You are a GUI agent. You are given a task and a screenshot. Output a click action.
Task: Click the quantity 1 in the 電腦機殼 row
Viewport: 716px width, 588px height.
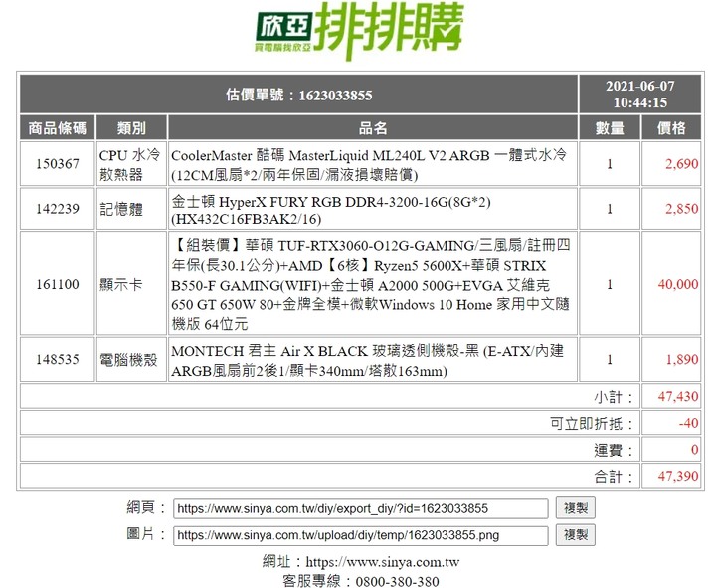coord(610,359)
